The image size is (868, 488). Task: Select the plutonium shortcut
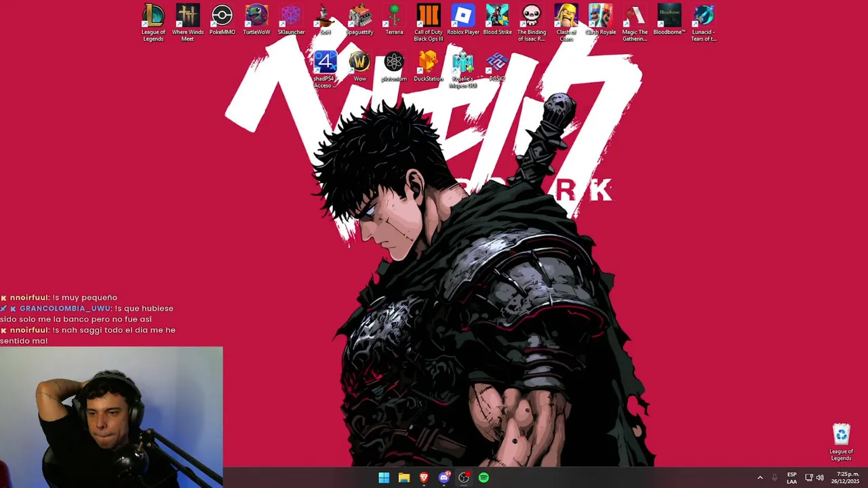(394, 66)
